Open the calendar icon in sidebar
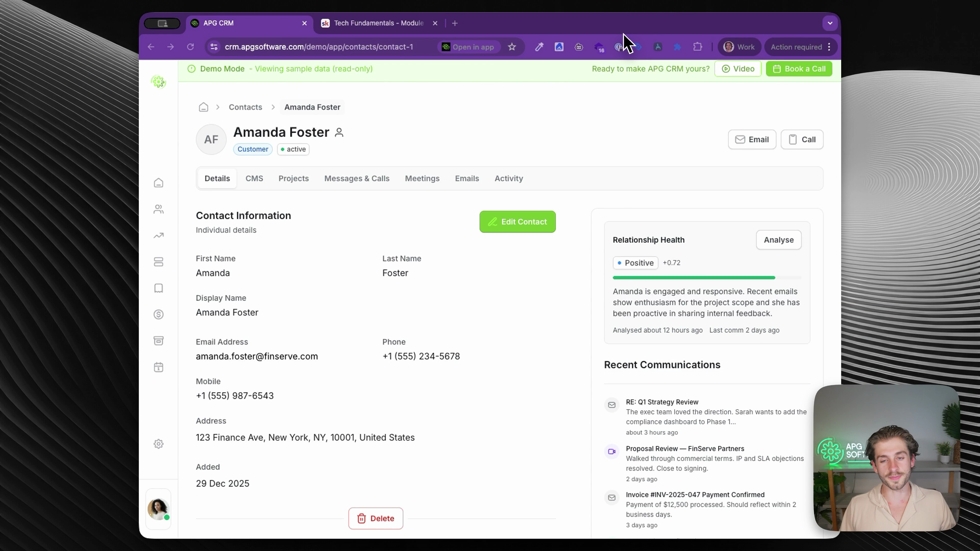Viewport: 980px width, 551px height. [x=159, y=367]
